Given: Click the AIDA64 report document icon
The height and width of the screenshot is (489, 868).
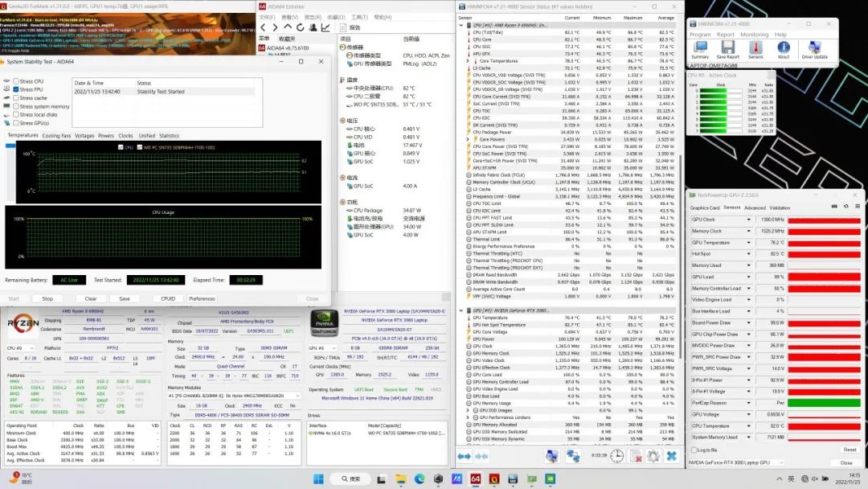Looking at the screenshot, I should pos(343,27).
